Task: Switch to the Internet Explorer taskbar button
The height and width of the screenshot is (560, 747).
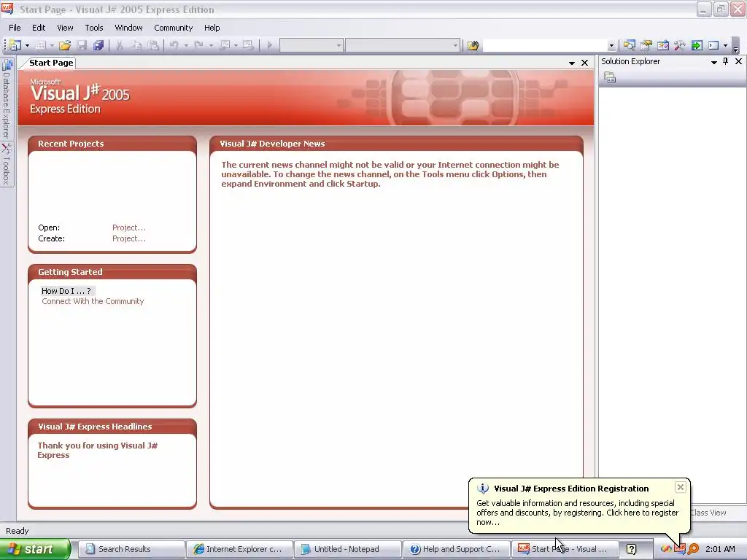Action: 239,549
